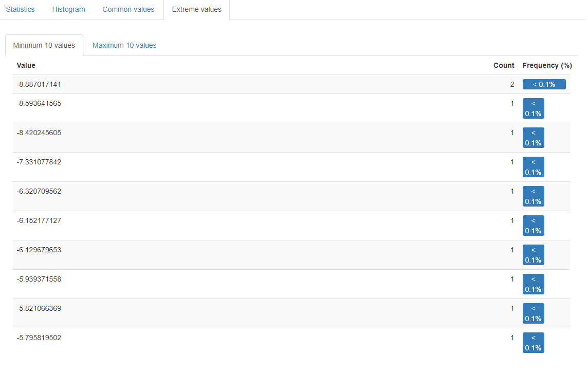The height and width of the screenshot is (373, 588).
Task: Select value -6.152177127
Action: [39, 220]
